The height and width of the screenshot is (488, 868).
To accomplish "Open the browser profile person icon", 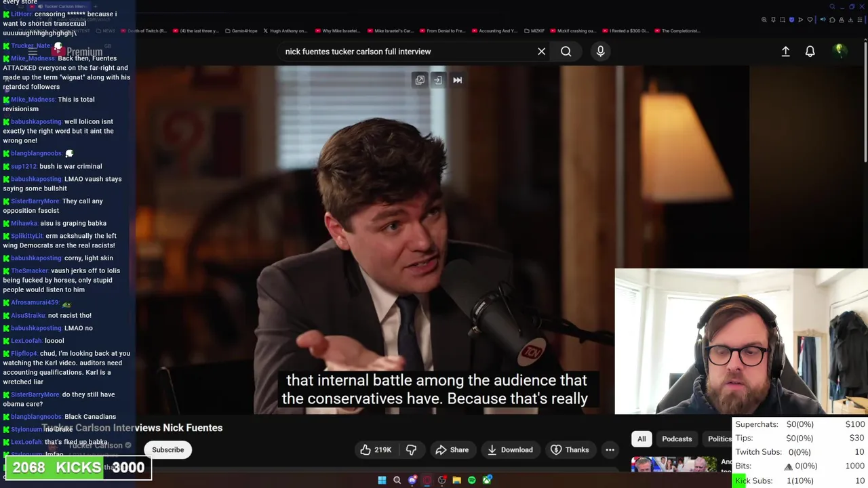I will coord(842,20).
